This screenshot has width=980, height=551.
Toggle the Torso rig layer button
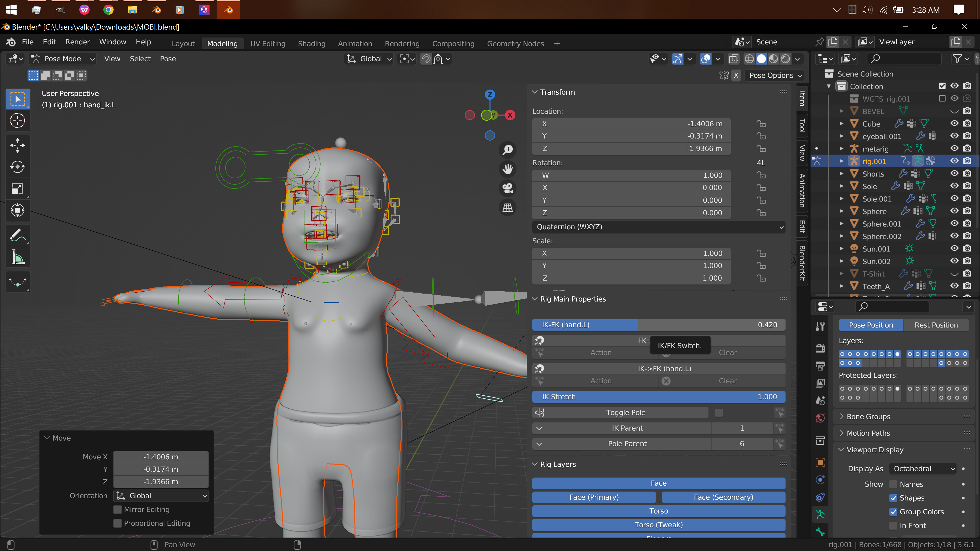(x=658, y=511)
